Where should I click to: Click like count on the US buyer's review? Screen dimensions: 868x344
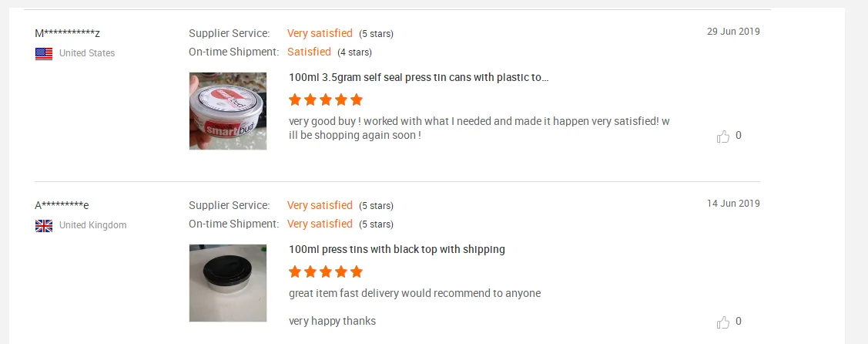point(739,136)
